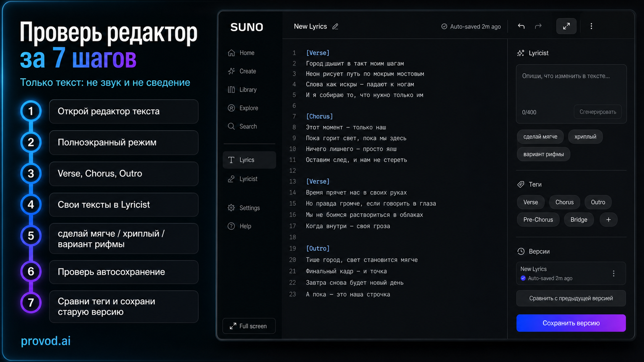
Task: Click the New Lyrics title in header
Action: [x=310, y=26]
